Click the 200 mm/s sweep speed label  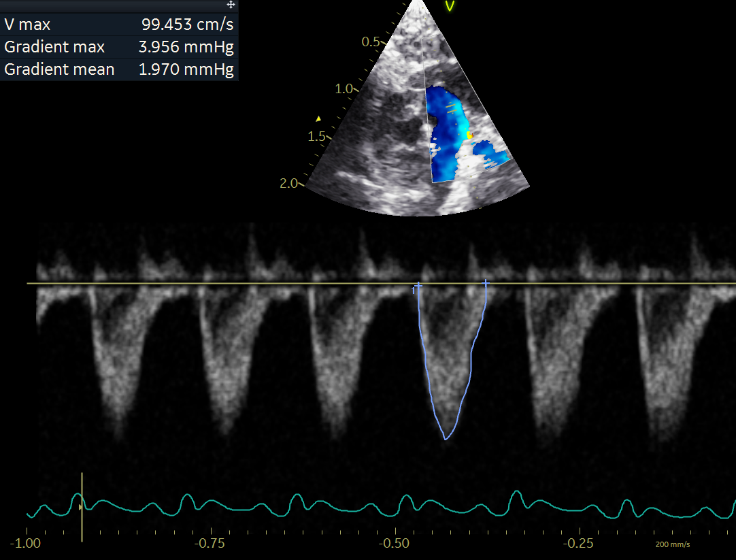[x=673, y=544]
